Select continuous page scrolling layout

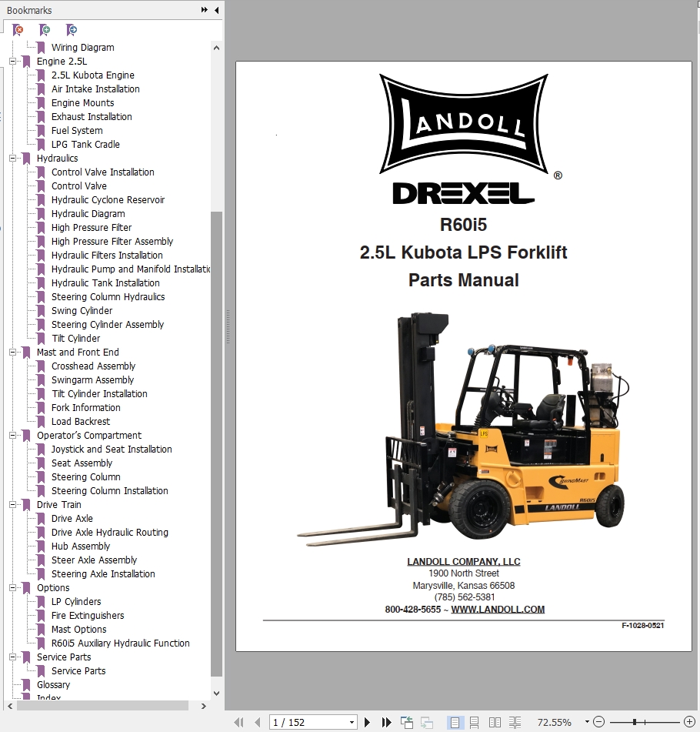point(474,722)
